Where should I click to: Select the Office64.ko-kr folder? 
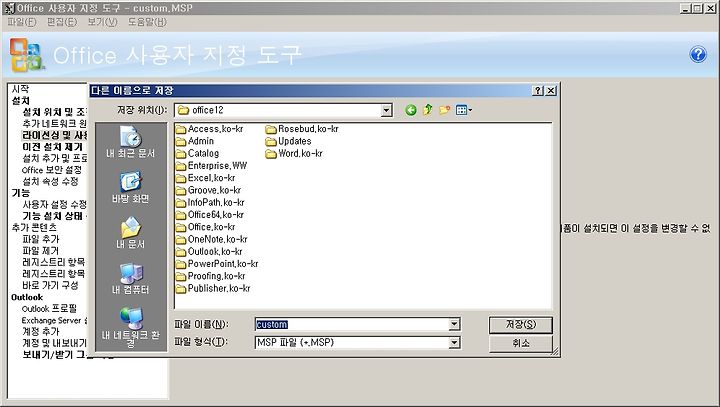tap(210, 215)
